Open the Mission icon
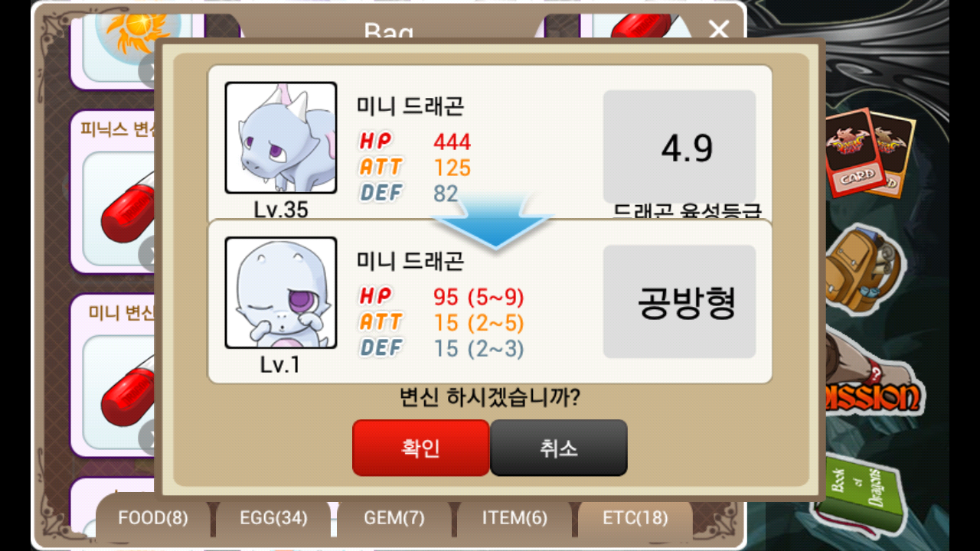 pos(873,383)
